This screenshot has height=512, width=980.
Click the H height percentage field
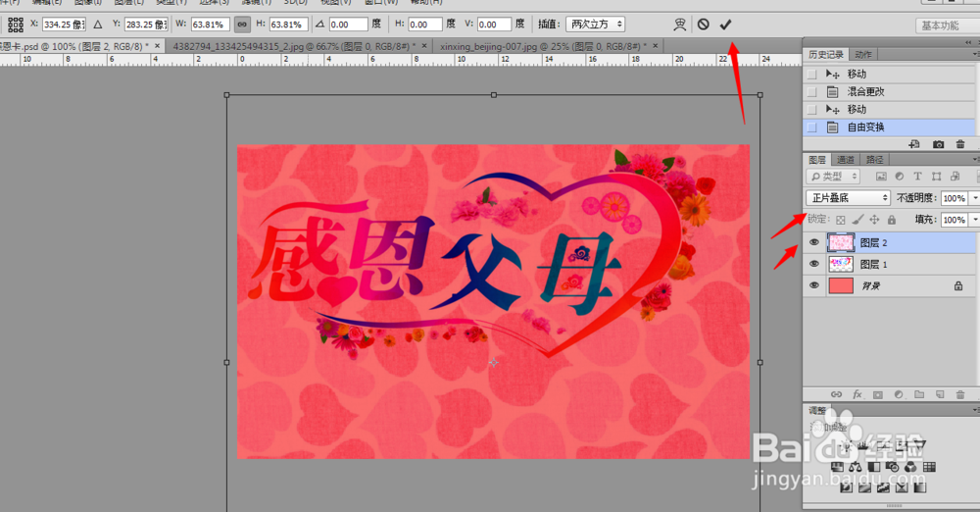click(288, 25)
